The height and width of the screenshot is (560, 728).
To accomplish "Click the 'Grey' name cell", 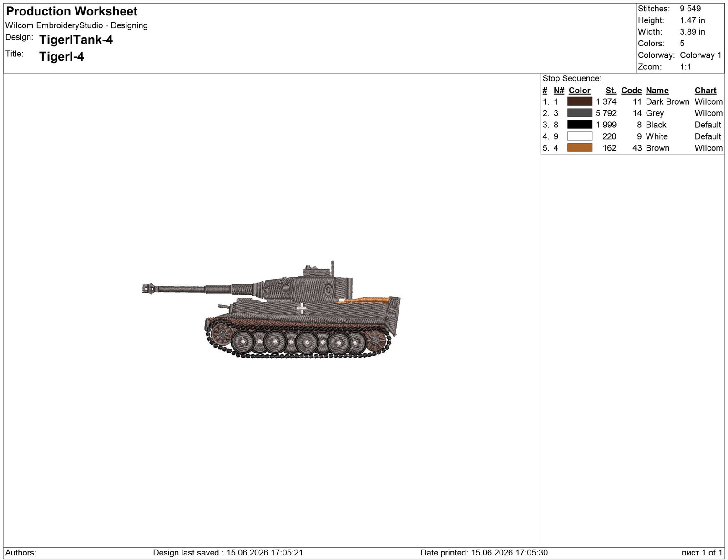I will (x=655, y=113).
